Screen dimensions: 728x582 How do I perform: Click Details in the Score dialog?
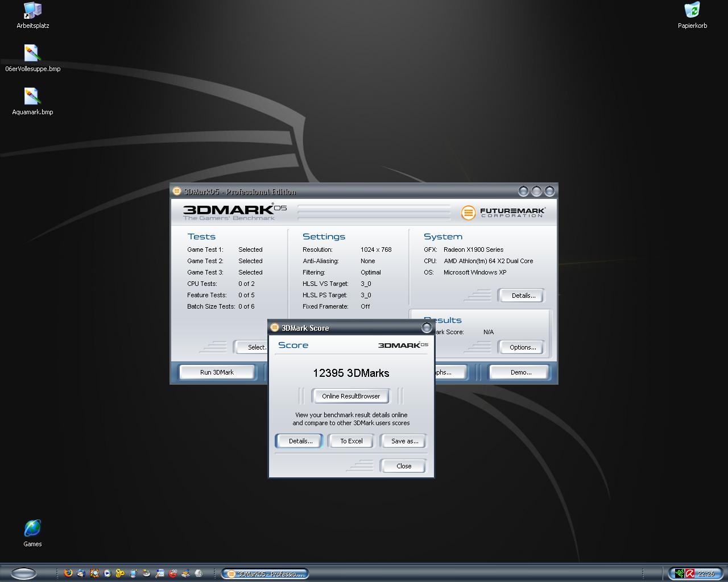[300, 441]
